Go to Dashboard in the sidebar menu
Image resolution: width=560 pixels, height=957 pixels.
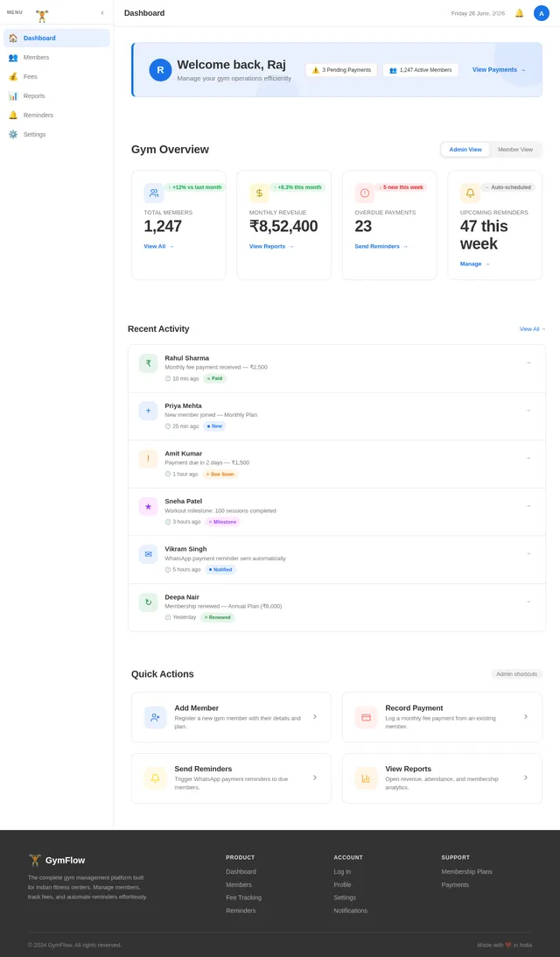(x=57, y=38)
